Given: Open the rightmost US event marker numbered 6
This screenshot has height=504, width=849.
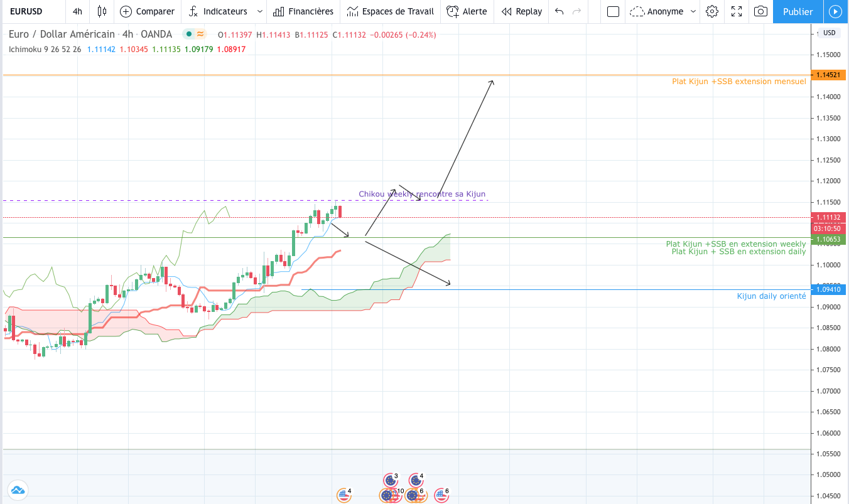Looking at the screenshot, I should pyautogui.click(x=440, y=495).
